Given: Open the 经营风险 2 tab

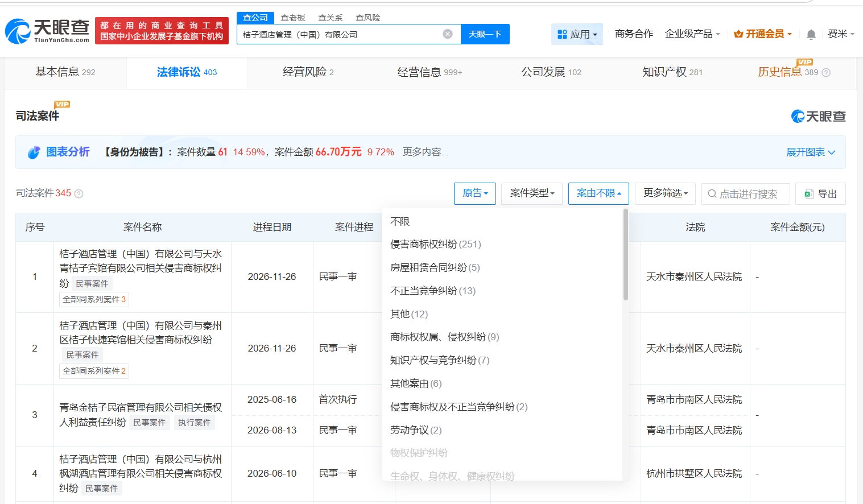Looking at the screenshot, I should [x=308, y=72].
